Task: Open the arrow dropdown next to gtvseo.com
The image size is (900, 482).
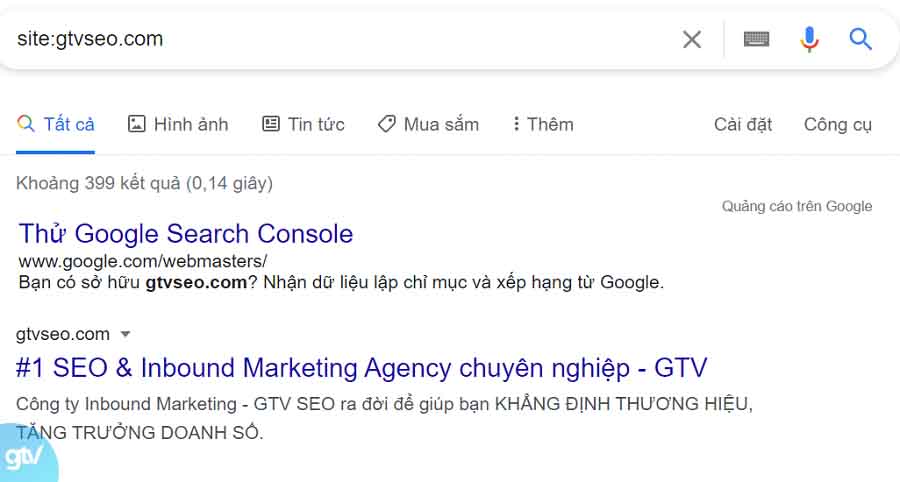Action: 125,334
